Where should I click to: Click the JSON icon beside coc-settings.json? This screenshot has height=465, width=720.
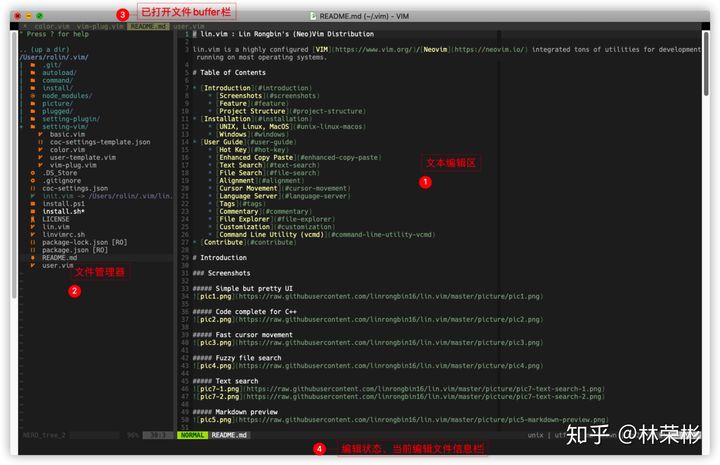33,188
